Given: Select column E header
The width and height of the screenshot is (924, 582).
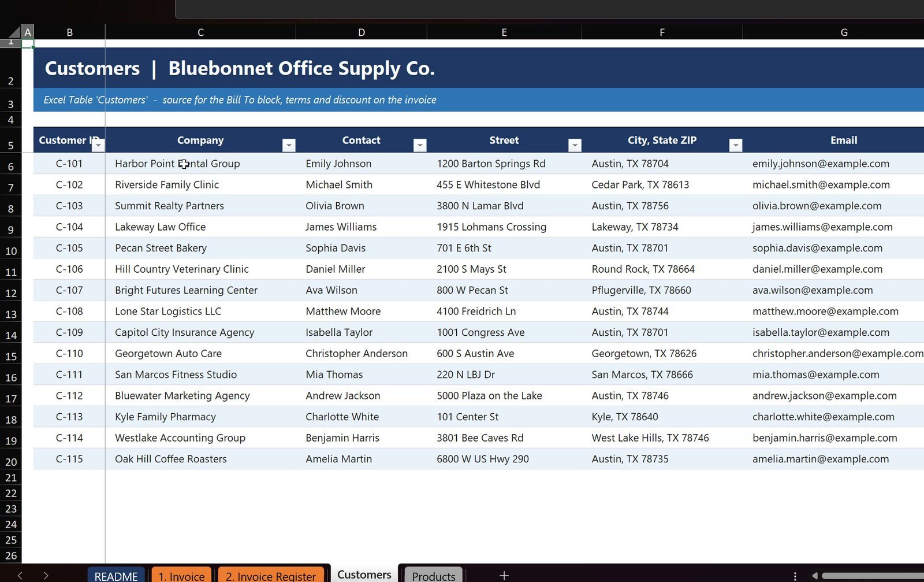Looking at the screenshot, I should point(504,32).
